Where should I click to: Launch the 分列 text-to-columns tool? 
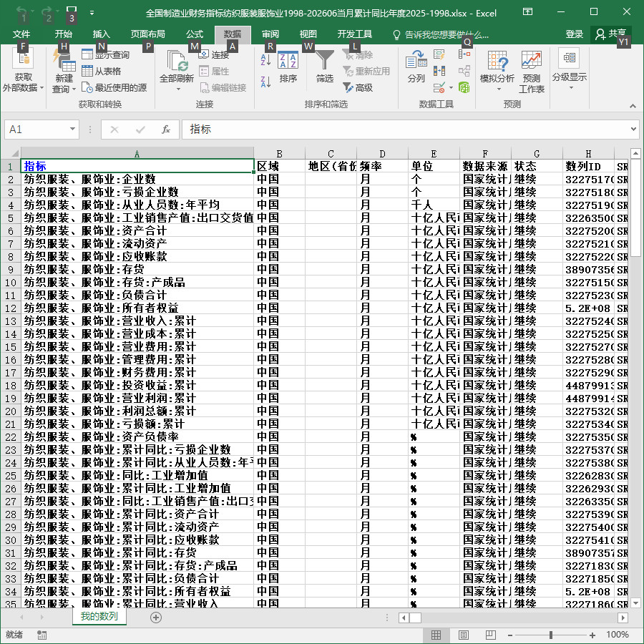[416, 67]
